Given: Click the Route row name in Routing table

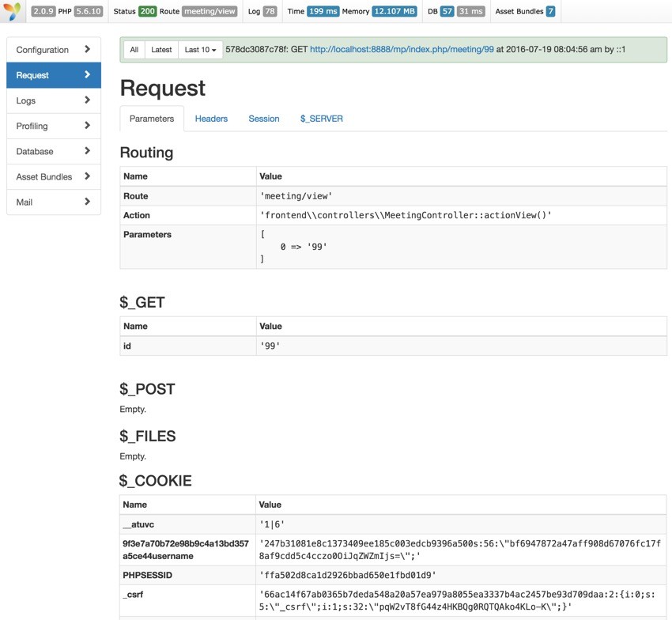Looking at the screenshot, I should point(136,196).
